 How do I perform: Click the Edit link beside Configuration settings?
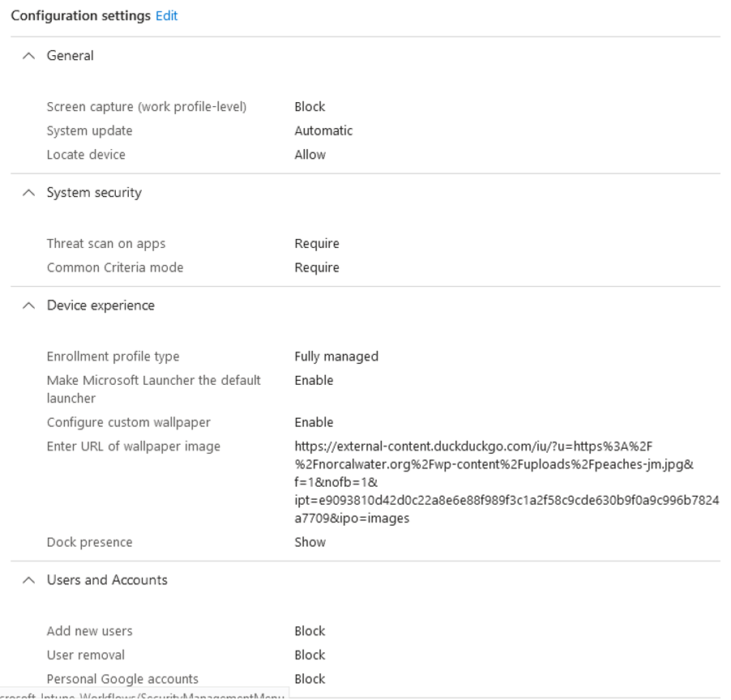(x=166, y=15)
